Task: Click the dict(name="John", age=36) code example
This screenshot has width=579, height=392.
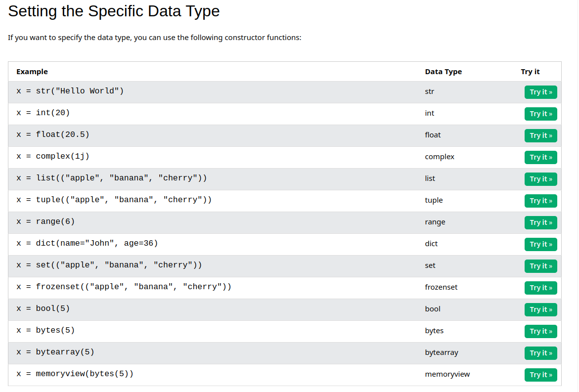Action: (87, 243)
